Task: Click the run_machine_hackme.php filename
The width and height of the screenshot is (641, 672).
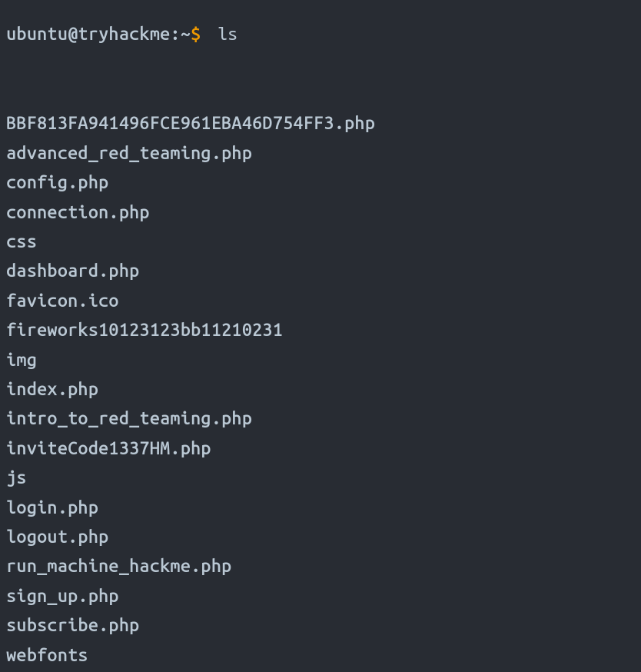Action: 119,567
